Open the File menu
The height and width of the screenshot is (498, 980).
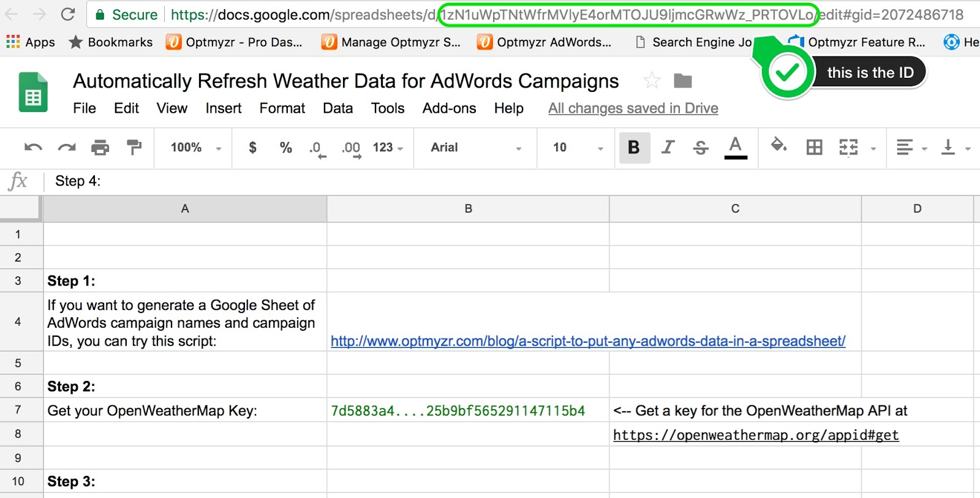click(85, 108)
